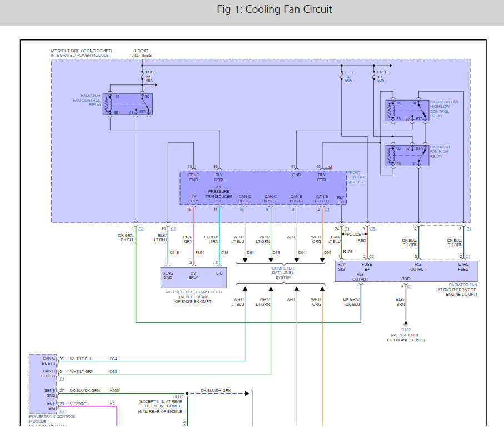Image resolution: width=504 pixels, height=438 pixels.
Task: Click the K175 circuit code
Action: 347,251
